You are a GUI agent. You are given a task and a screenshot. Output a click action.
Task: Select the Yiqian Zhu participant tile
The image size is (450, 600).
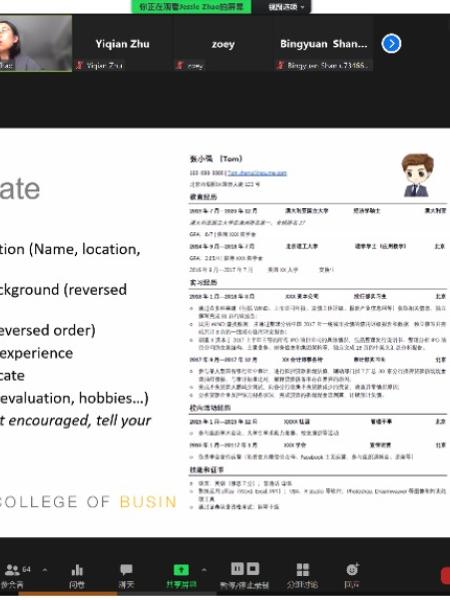click(123, 43)
